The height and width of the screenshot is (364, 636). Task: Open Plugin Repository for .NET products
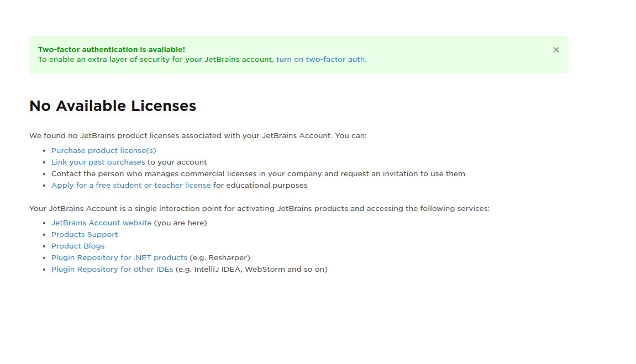(x=119, y=258)
